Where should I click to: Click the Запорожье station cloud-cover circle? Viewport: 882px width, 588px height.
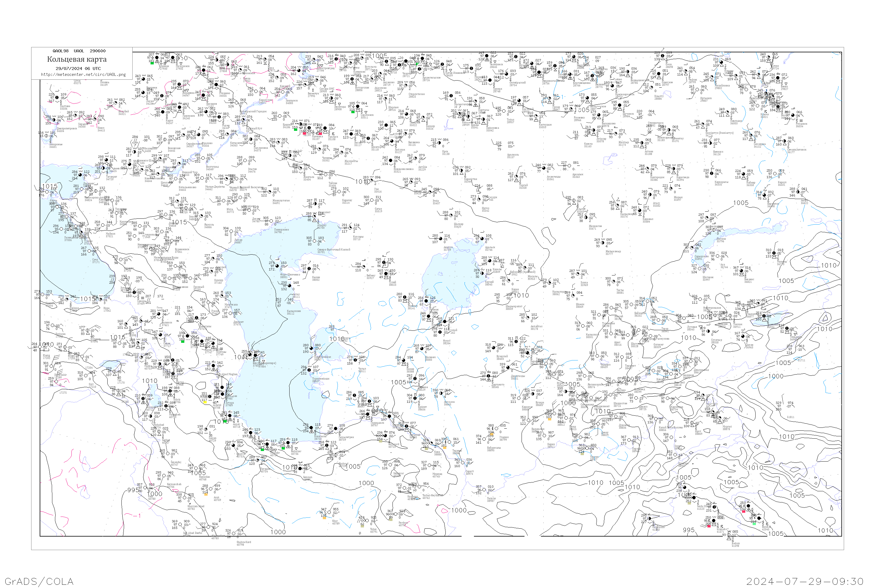pos(46,136)
